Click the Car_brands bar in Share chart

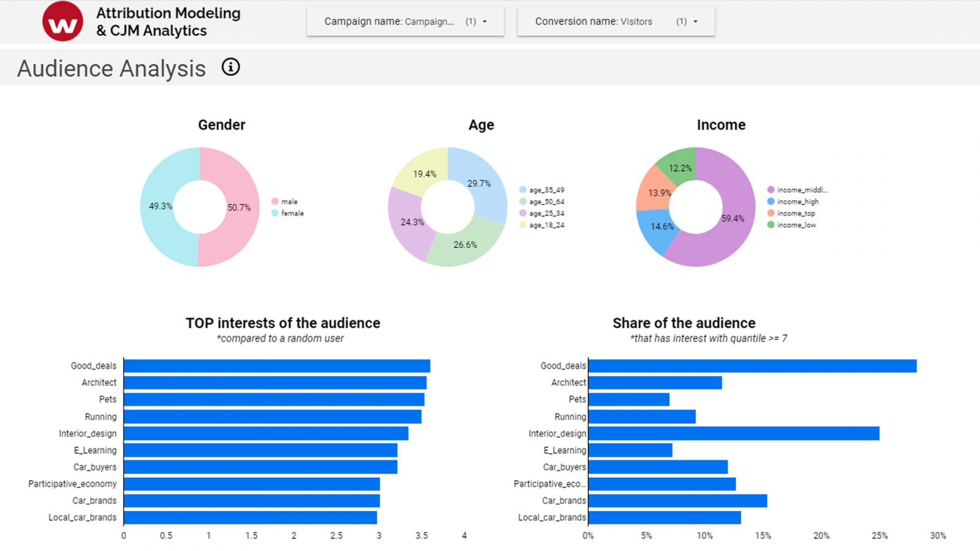(677, 501)
